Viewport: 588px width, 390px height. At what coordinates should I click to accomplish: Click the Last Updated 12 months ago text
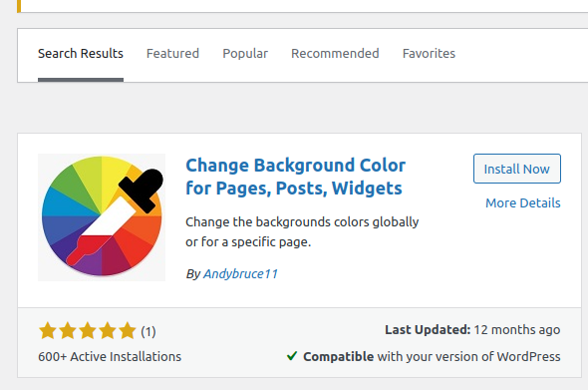click(472, 329)
